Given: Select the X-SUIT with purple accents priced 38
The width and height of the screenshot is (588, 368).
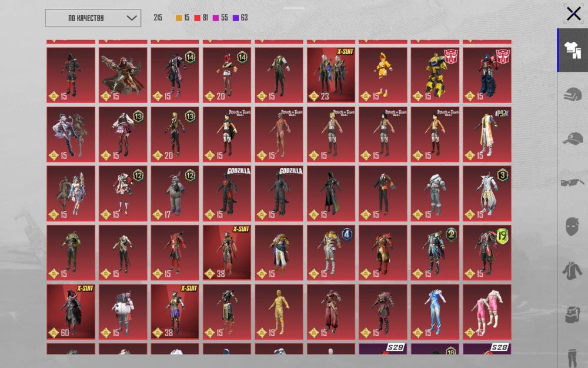Looking at the screenshot, I should (x=175, y=312).
